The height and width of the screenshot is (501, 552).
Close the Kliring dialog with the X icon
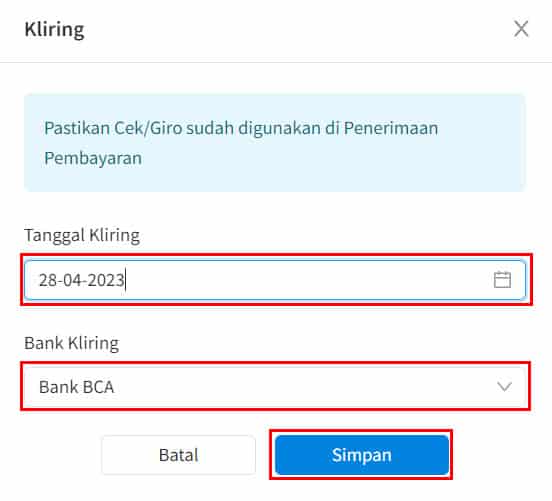coord(521,29)
